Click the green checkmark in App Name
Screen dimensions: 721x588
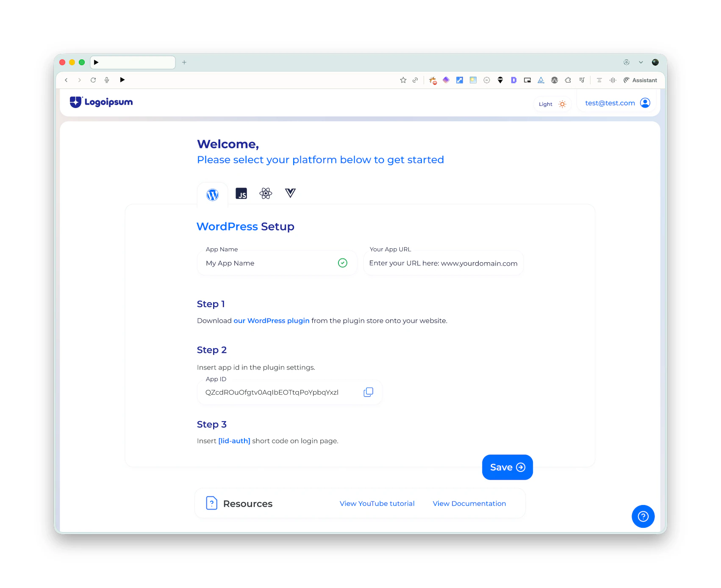point(343,263)
